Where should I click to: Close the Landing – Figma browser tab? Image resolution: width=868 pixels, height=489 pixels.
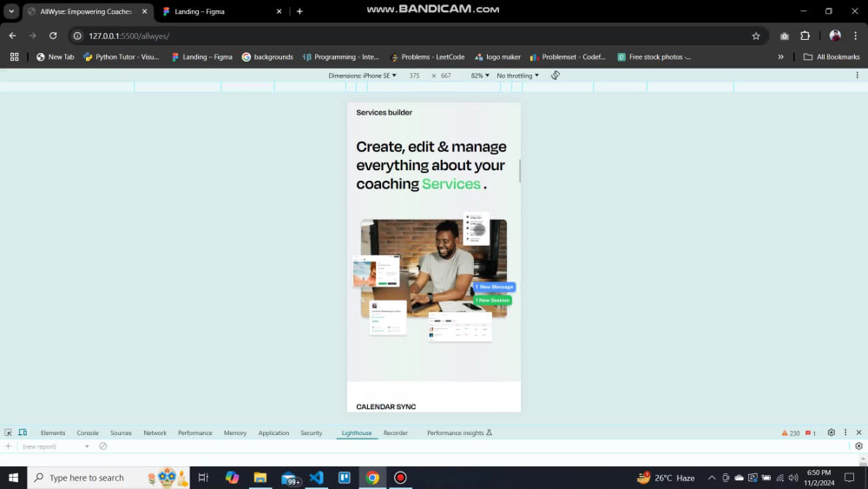click(x=279, y=11)
